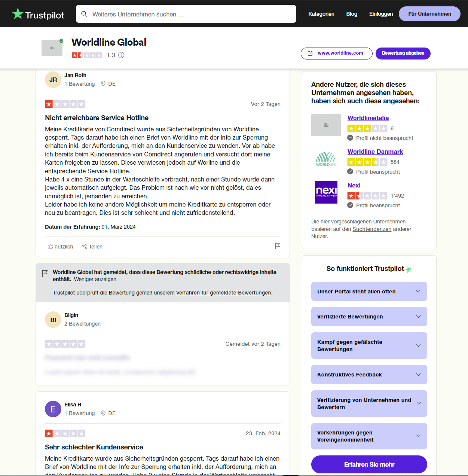
Task: Click the location pin next to Jan Roth's DE
Action: 103,84
